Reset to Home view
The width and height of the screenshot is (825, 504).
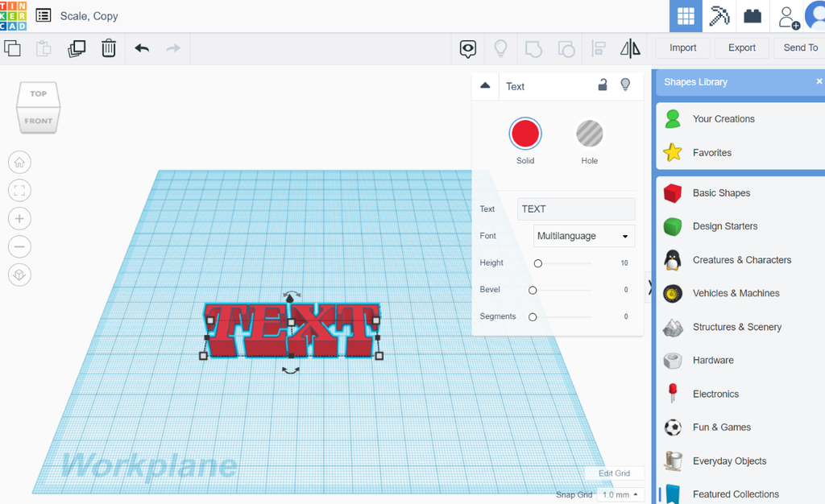pos(19,163)
